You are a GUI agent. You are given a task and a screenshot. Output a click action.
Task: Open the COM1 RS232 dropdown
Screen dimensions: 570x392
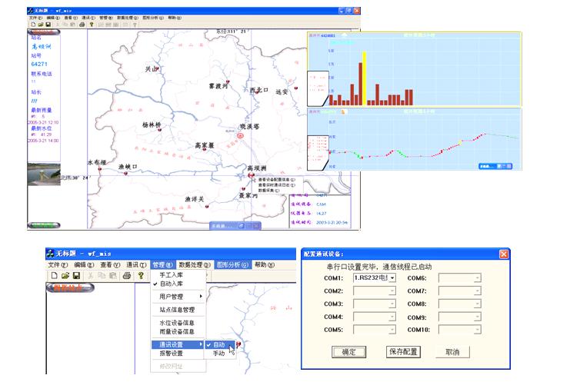[392, 277]
